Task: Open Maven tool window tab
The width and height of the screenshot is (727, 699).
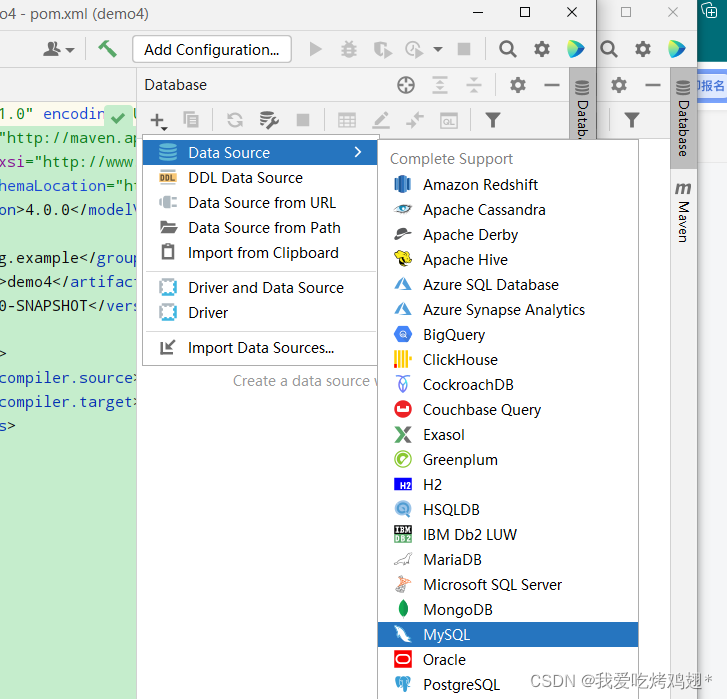Action: coord(683,212)
